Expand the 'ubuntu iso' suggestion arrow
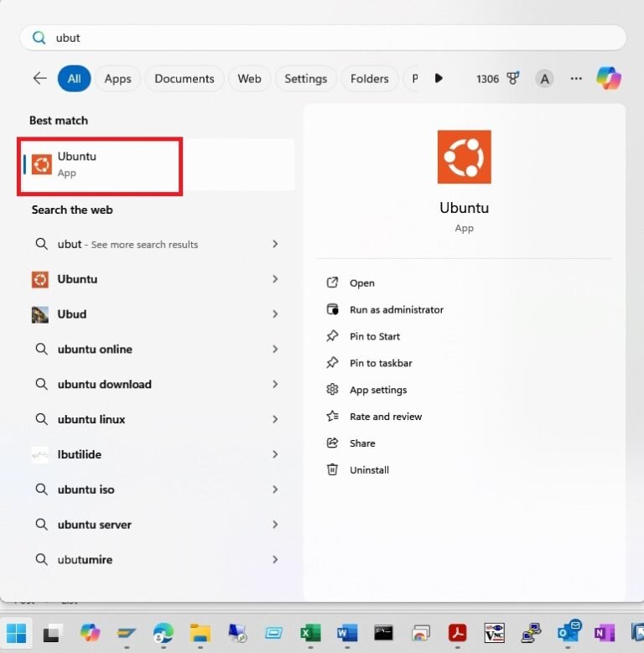Image resolution: width=644 pixels, height=653 pixels. coord(275,490)
